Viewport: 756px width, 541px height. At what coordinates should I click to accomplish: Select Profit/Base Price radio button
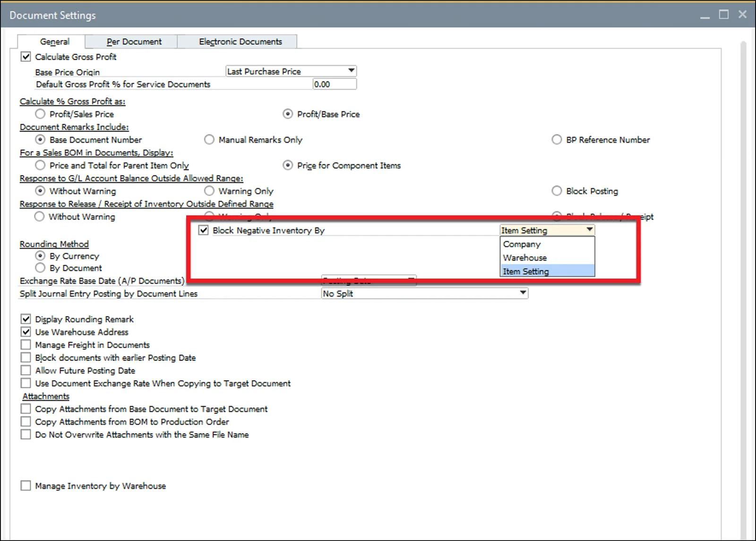[x=288, y=114]
